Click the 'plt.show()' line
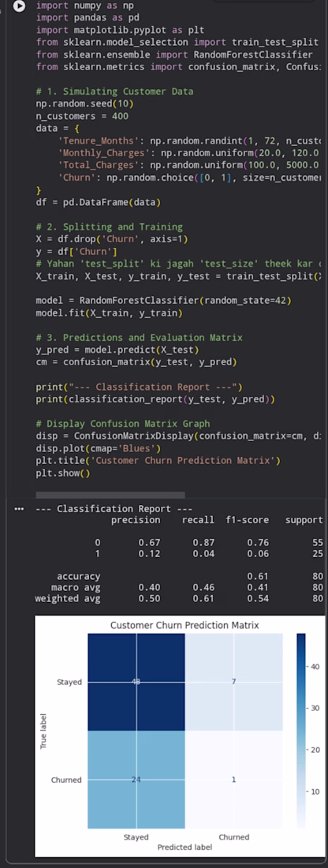This screenshot has height=868, width=328. pos(63,473)
